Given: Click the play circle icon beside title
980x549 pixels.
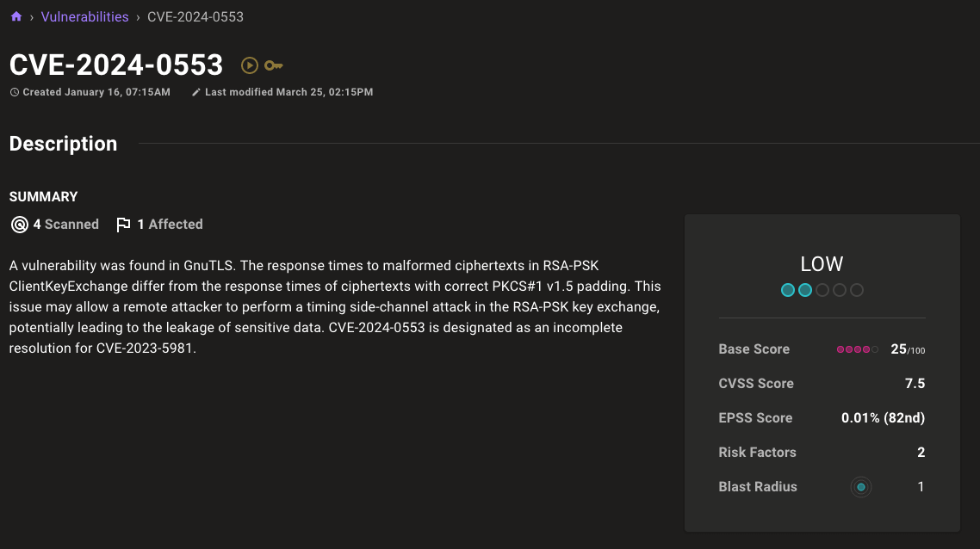Looking at the screenshot, I should tap(250, 65).
